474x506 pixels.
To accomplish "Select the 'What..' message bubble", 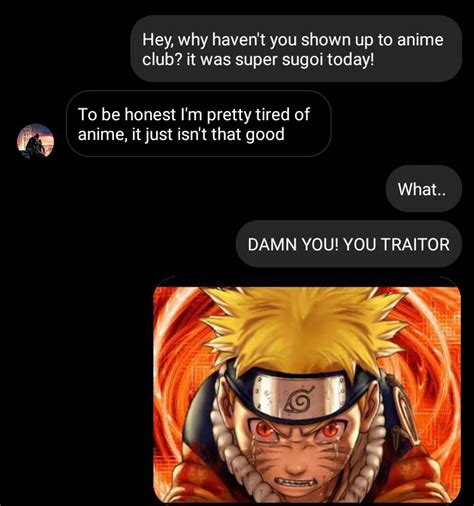I will [424, 189].
